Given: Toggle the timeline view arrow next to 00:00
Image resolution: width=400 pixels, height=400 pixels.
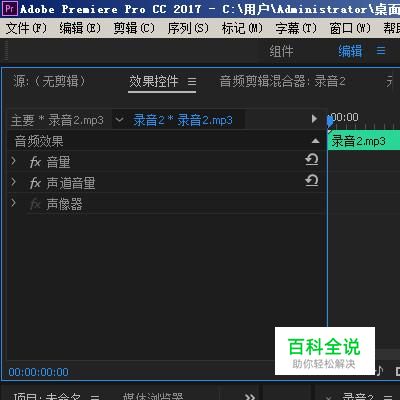Looking at the screenshot, I should pos(314,119).
